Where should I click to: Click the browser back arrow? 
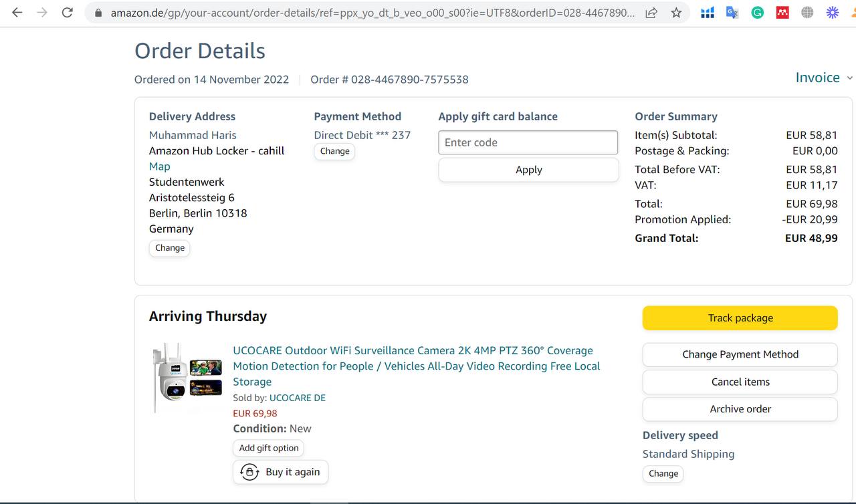(x=17, y=13)
